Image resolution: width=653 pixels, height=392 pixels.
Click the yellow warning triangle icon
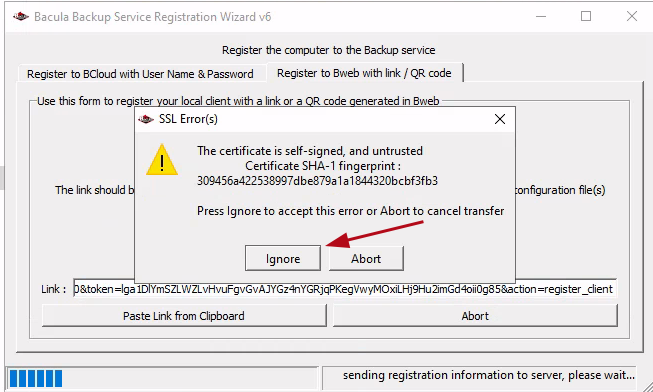162,160
